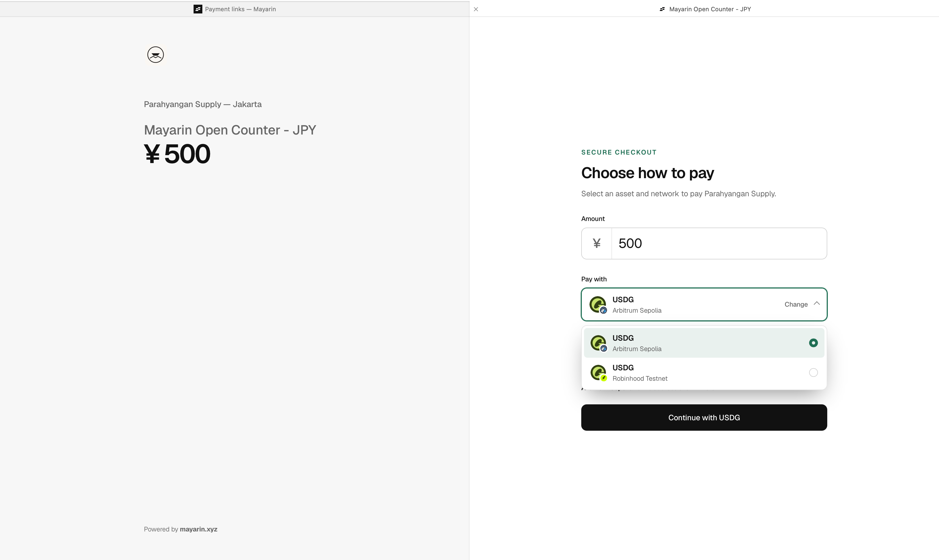The image size is (939, 560).
Task: Open the mayarin.xyz powered-by link
Action: [x=199, y=529]
